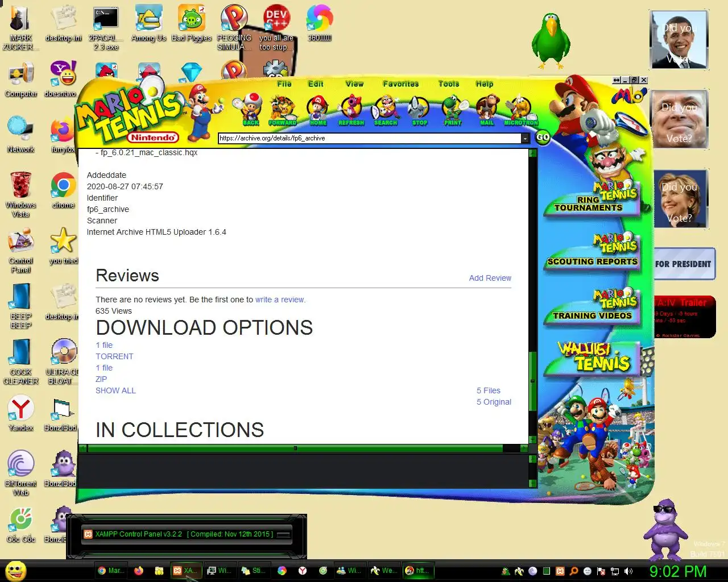This screenshot has width=728, height=582.
Task: Click the SHOW ALL link
Action: (x=115, y=390)
